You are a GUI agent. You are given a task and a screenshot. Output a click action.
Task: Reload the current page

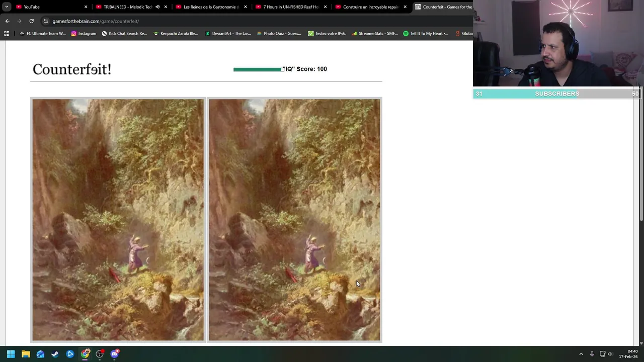pos(31,21)
